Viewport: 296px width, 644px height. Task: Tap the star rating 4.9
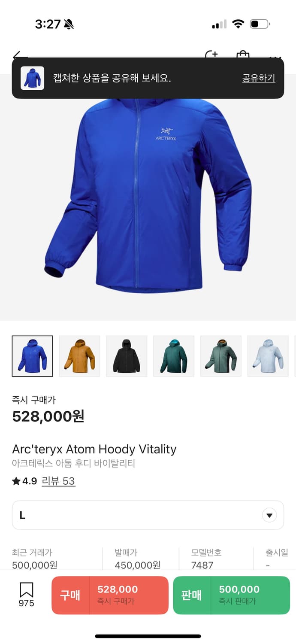24,481
